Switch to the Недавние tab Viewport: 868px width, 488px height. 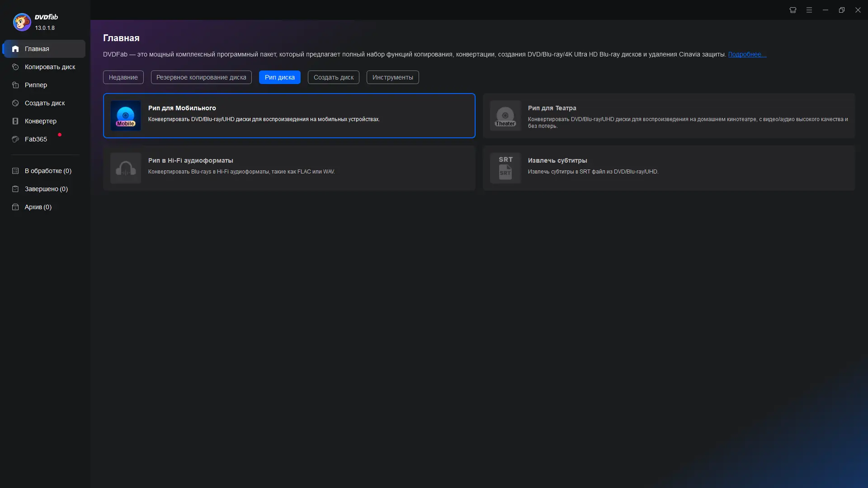123,77
